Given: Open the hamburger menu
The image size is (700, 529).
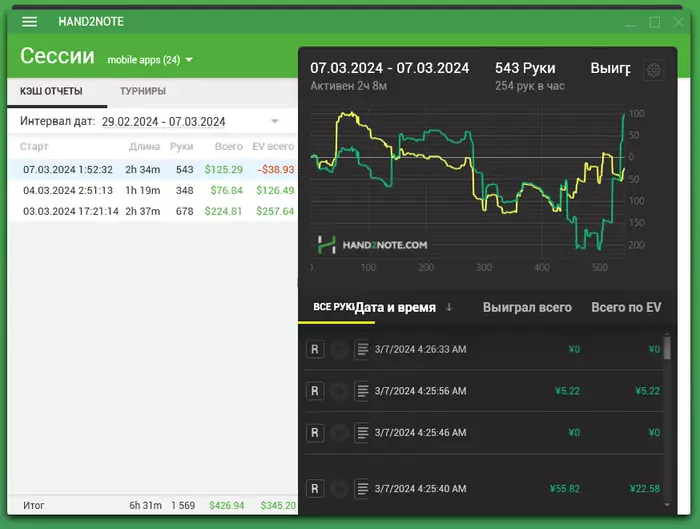Looking at the screenshot, I should [x=29, y=21].
